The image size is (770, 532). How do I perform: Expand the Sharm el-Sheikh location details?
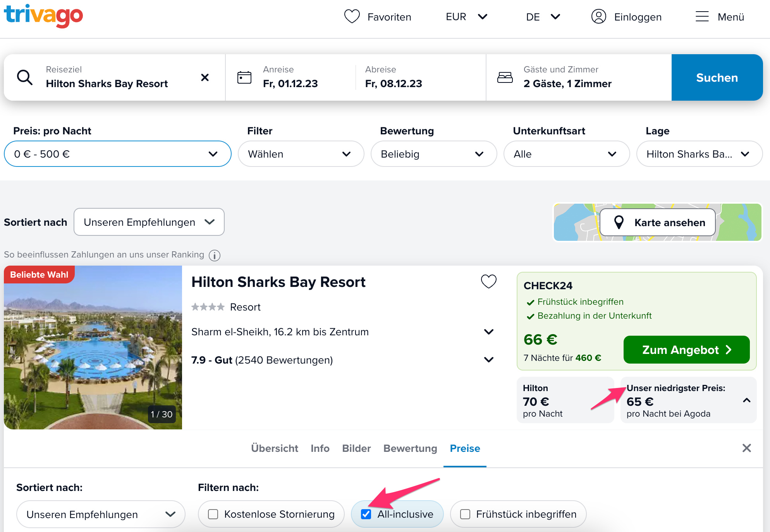(489, 332)
